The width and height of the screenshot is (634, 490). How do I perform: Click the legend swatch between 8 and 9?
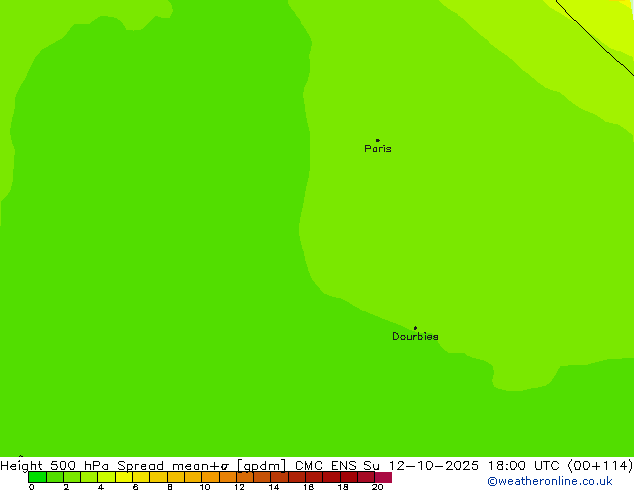(176, 477)
